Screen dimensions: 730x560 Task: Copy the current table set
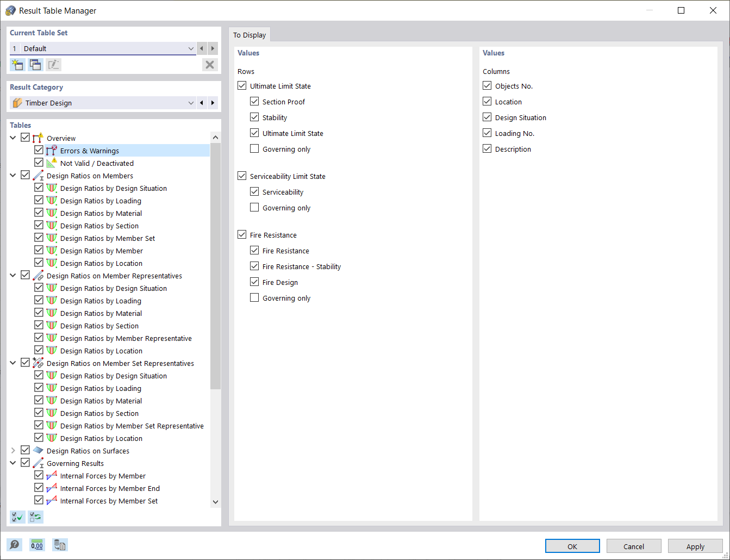click(35, 64)
